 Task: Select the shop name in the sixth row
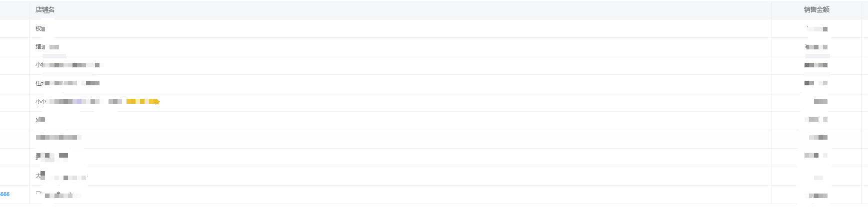click(x=40, y=120)
